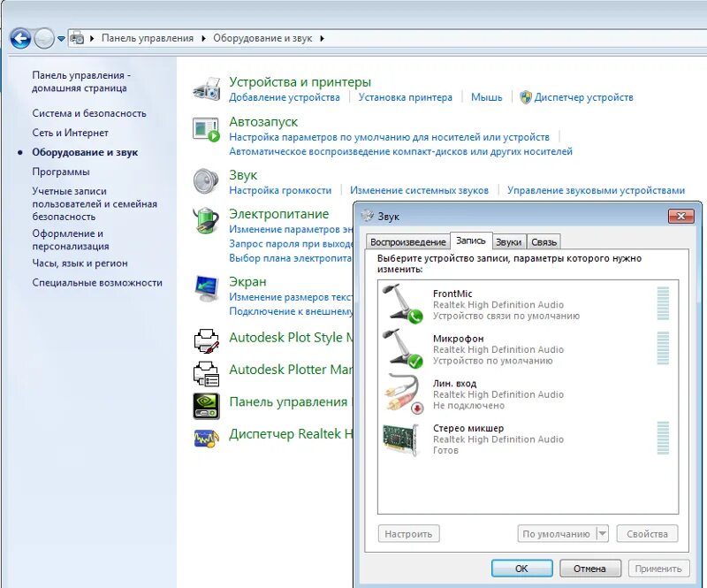Open Оформление и персонализация category
The height and width of the screenshot is (588, 707).
point(71,240)
